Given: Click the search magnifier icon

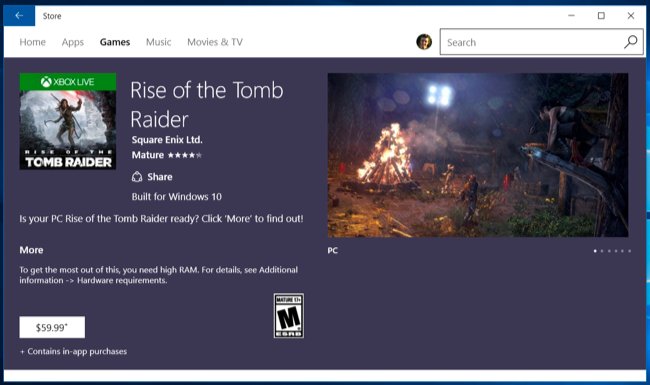Looking at the screenshot, I should click(x=631, y=41).
